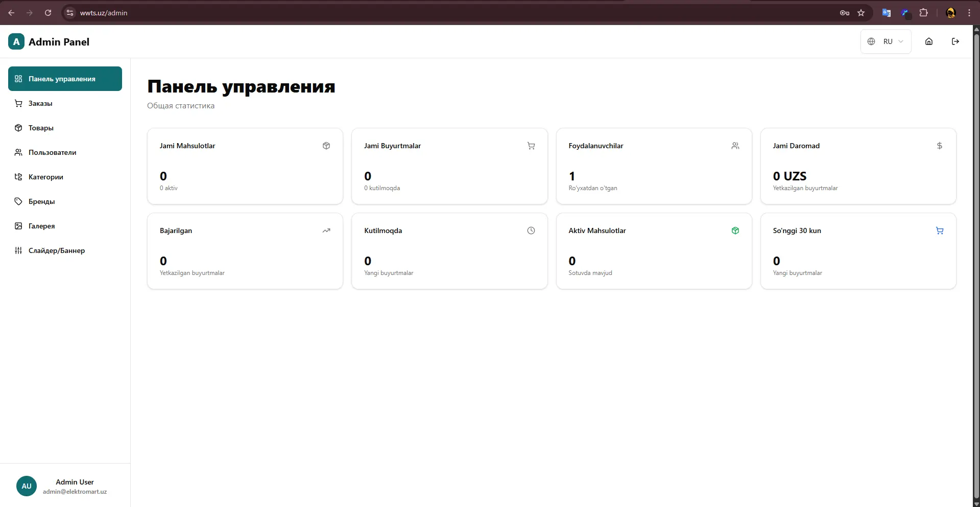The height and width of the screenshot is (507, 980).
Task: Click the site info icon beside the URL
Action: 70,13
